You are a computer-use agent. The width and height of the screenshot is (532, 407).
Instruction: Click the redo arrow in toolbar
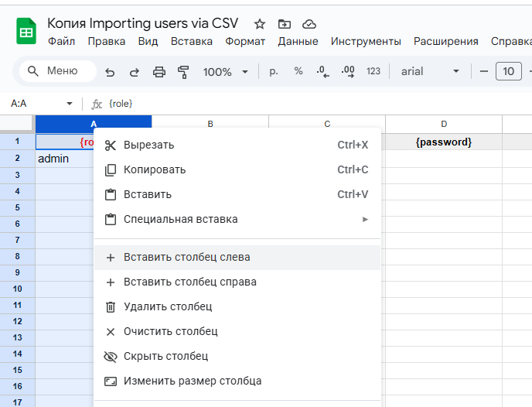click(x=134, y=72)
